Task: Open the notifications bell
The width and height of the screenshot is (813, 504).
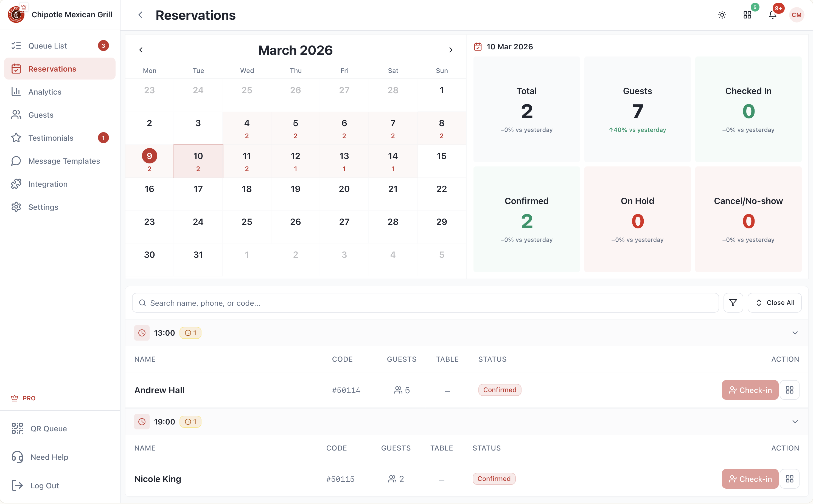Action: point(772,15)
